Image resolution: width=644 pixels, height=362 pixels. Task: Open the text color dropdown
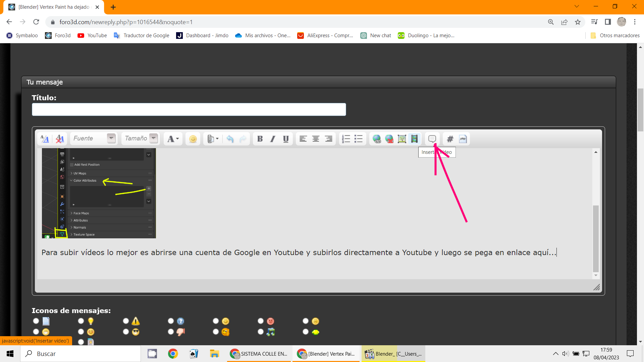[x=173, y=139]
